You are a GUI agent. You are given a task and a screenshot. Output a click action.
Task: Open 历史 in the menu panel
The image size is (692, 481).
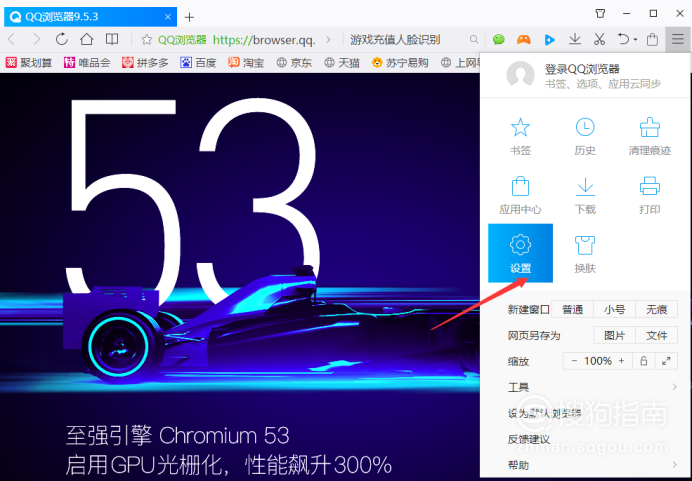coord(585,137)
